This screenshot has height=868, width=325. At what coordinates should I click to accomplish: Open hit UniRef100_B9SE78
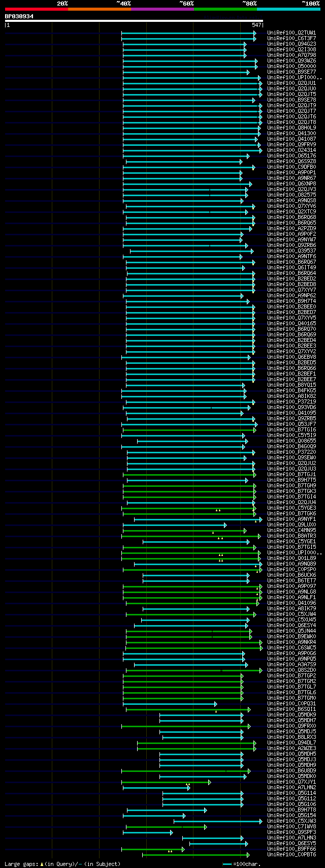pyautogui.click(x=291, y=100)
